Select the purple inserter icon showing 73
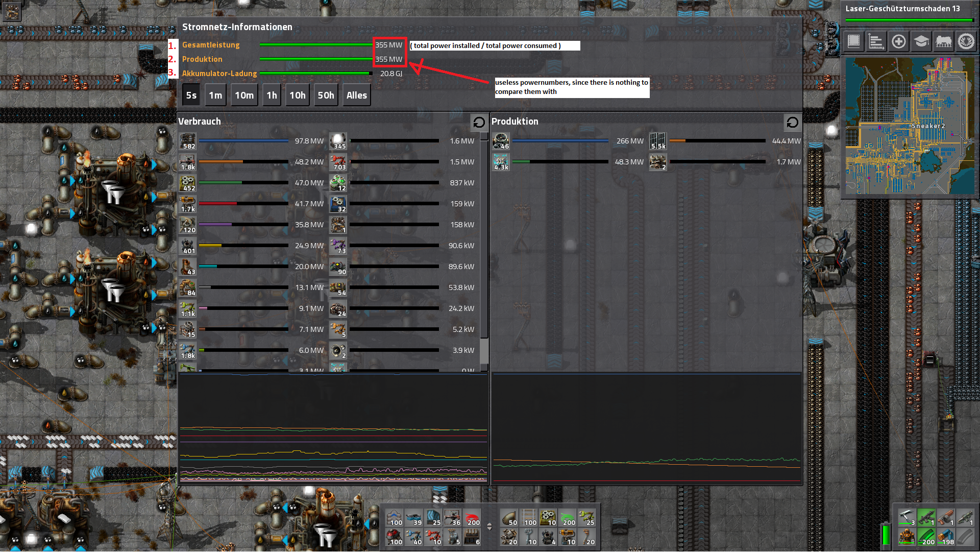 (338, 246)
